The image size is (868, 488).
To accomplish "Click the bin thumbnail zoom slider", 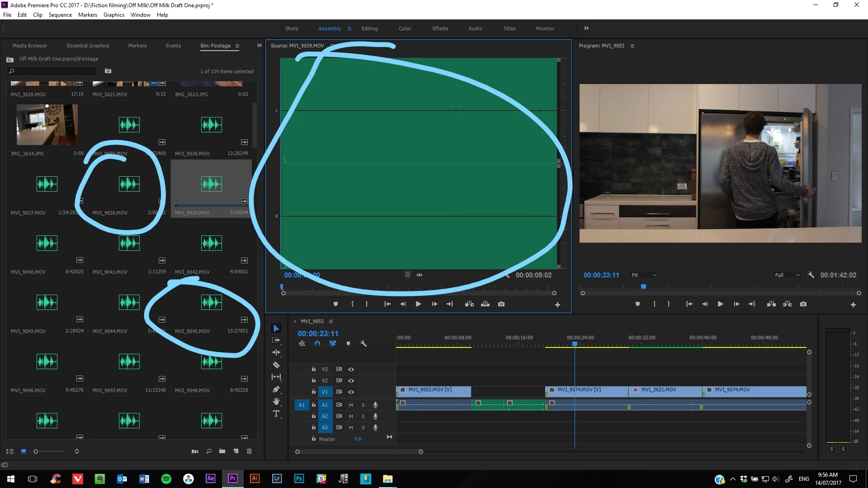I will pyautogui.click(x=36, y=451).
